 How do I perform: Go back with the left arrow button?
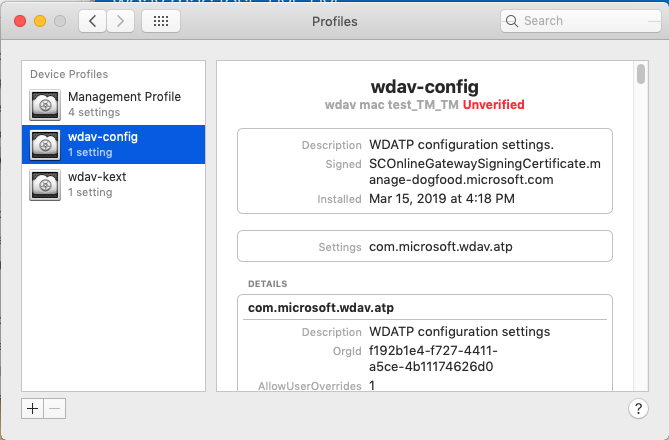click(x=93, y=21)
